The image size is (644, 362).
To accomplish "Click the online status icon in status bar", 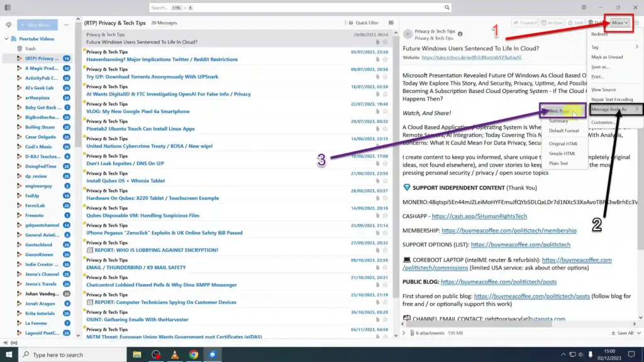I will coord(14,343).
